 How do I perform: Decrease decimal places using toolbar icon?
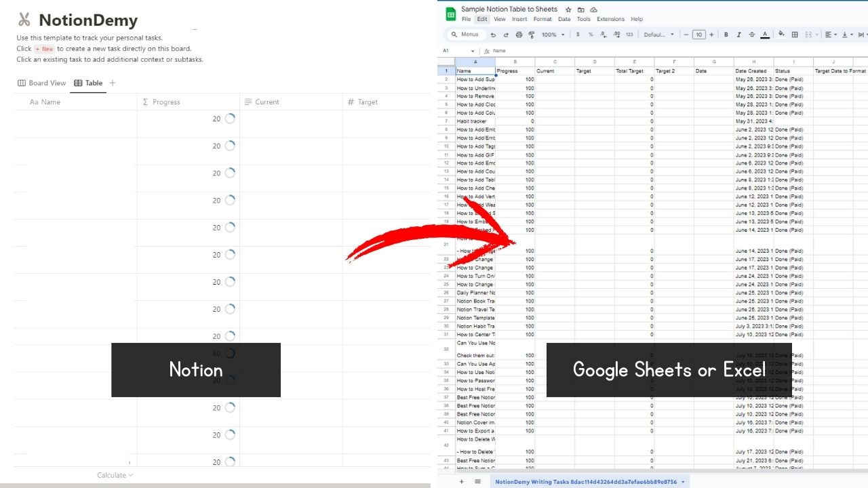click(602, 34)
